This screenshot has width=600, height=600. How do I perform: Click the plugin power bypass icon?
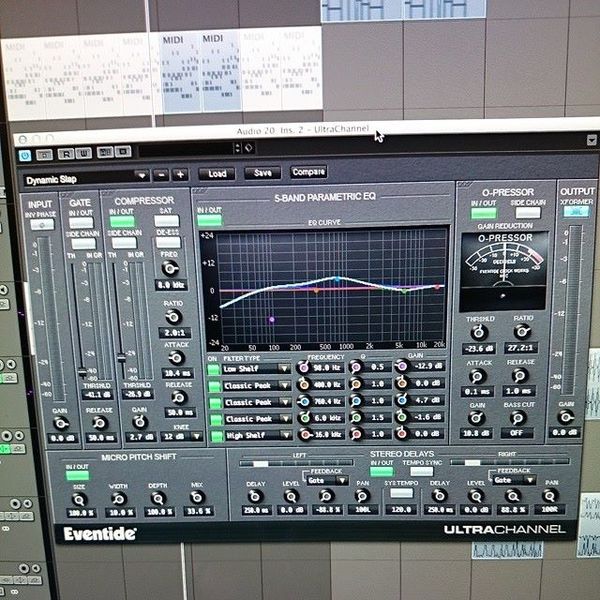click(x=25, y=155)
